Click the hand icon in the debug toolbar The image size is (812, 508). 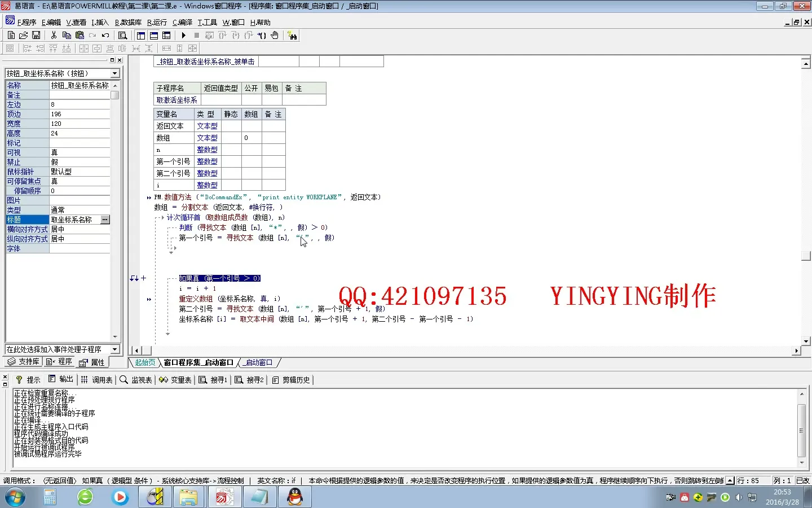275,36
